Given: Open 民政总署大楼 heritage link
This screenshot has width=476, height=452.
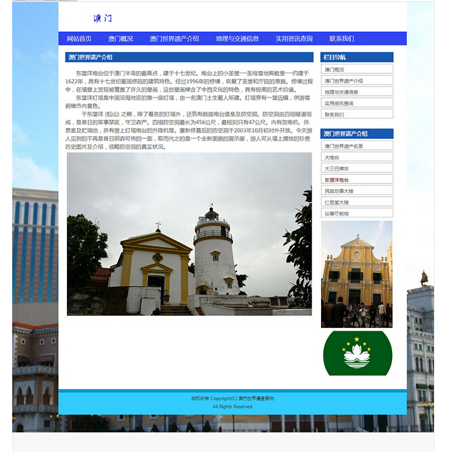Looking at the screenshot, I should [x=356, y=191].
